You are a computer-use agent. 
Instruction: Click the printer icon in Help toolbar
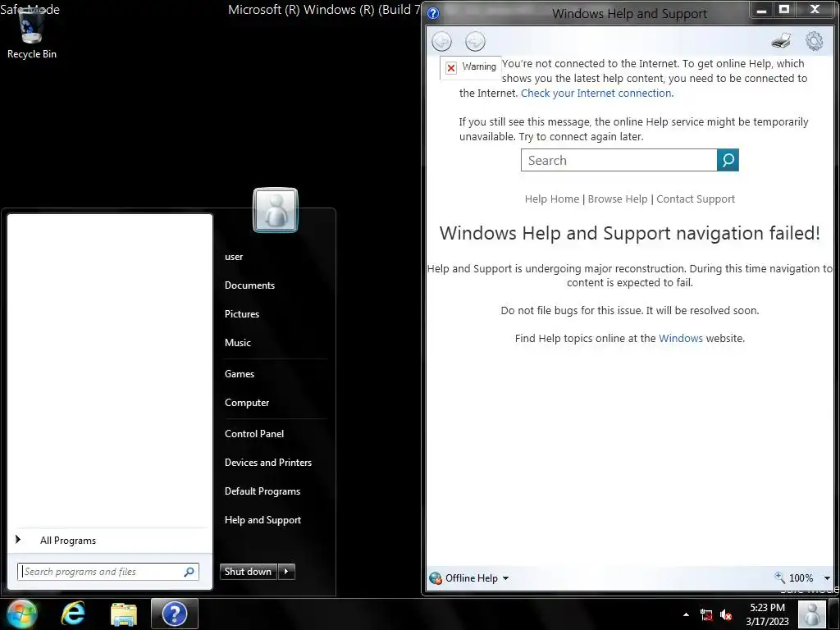(781, 41)
